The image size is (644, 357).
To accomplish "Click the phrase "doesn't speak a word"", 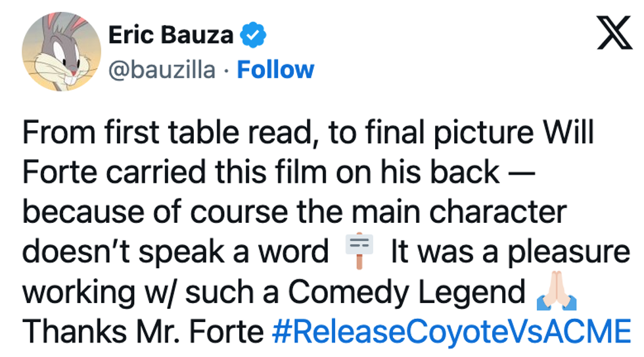I will pyautogui.click(x=175, y=252).
